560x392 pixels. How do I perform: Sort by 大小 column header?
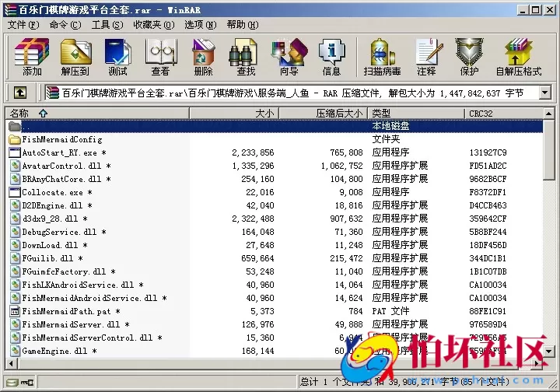(234, 114)
